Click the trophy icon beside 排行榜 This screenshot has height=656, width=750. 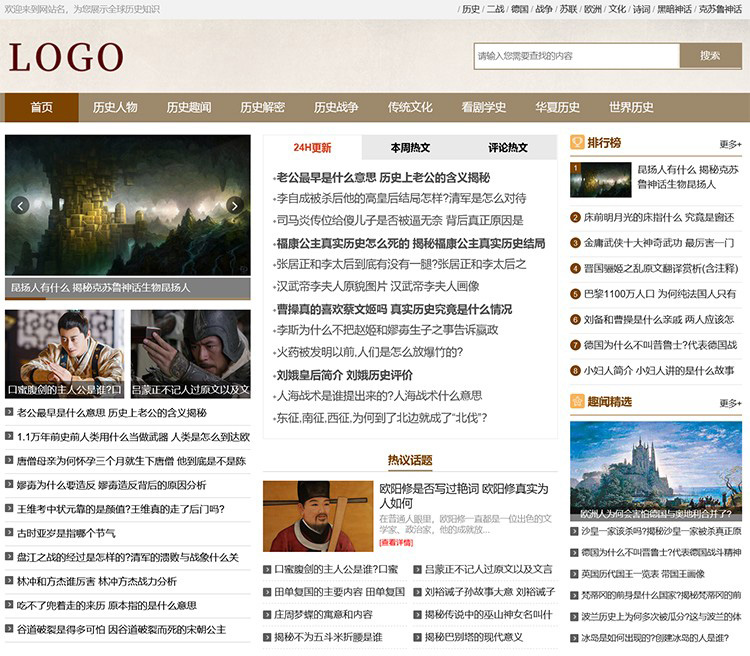tap(577, 142)
